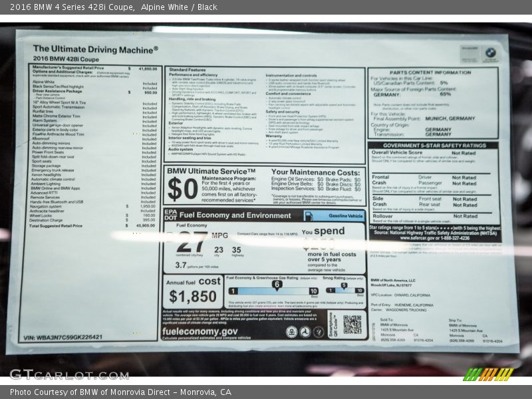Click 'BMW of North America, LLC' text
The height and width of the screenshot is (399, 532).
393,281
